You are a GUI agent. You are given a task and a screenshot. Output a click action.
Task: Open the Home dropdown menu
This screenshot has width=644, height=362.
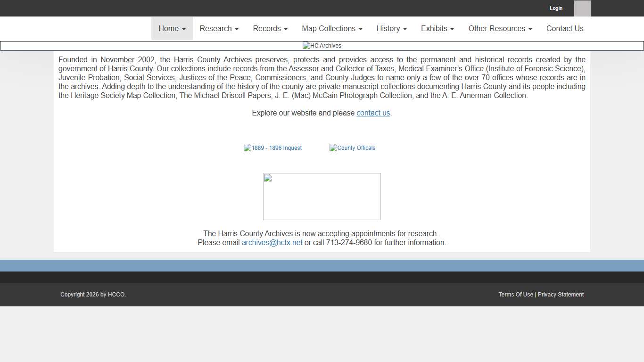[x=172, y=29]
